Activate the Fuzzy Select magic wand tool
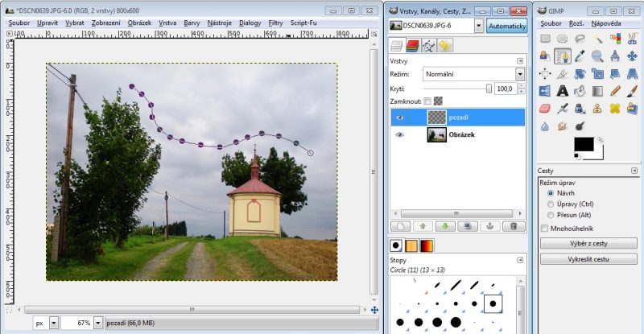The height and width of the screenshot is (334, 644). pos(597,38)
